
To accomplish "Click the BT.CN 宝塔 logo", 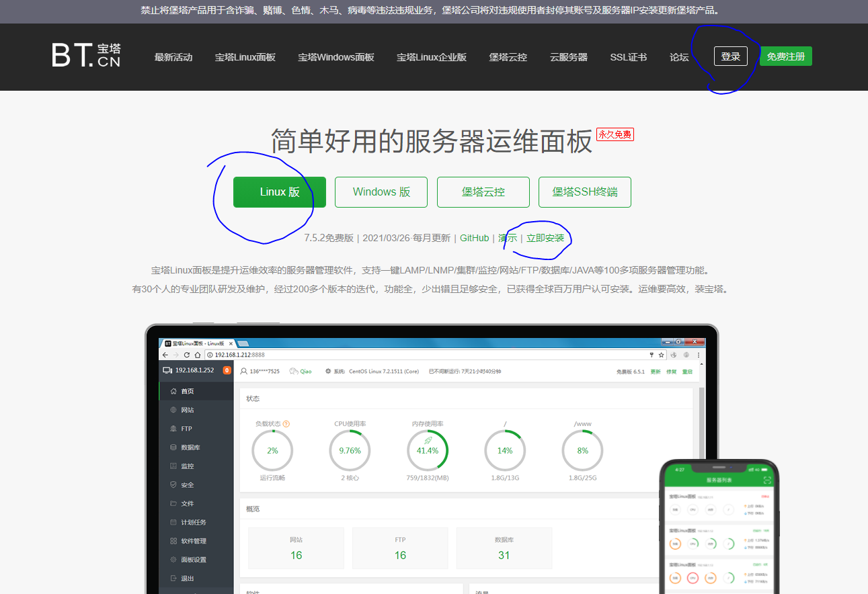I will (x=86, y=55).
